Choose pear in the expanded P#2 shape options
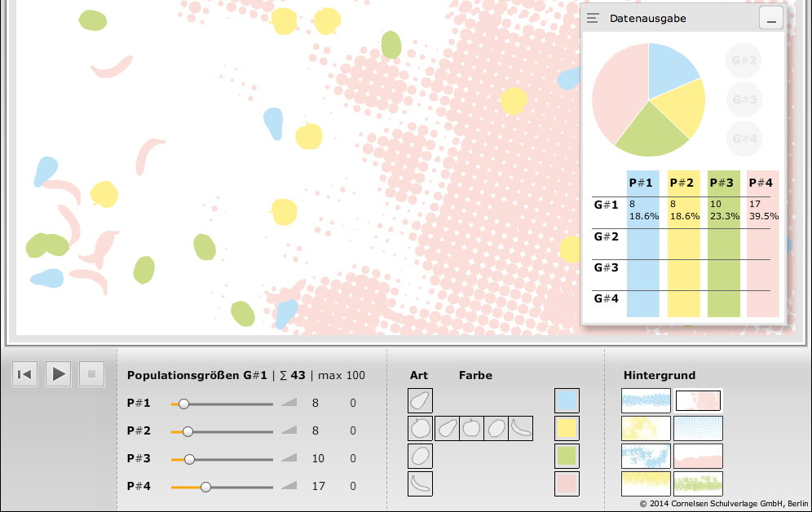 (x=447, y=429)
